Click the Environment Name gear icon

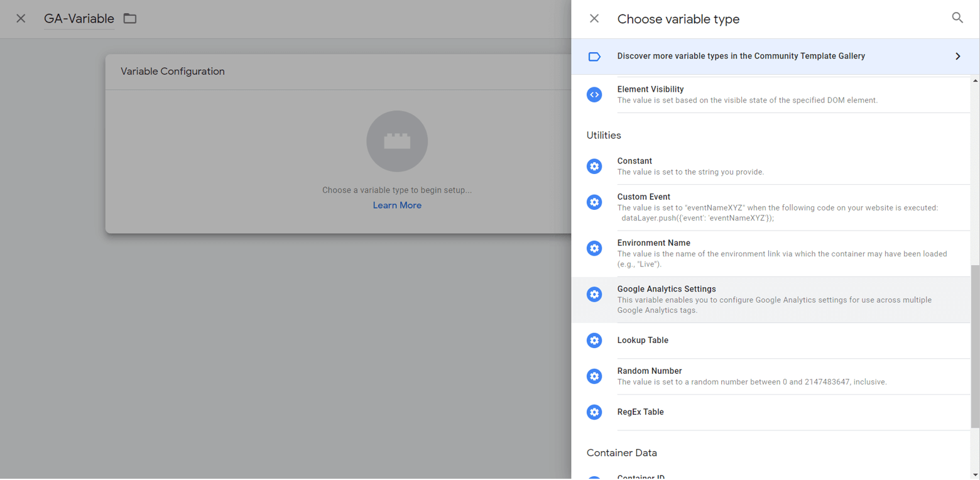(594, 248)
